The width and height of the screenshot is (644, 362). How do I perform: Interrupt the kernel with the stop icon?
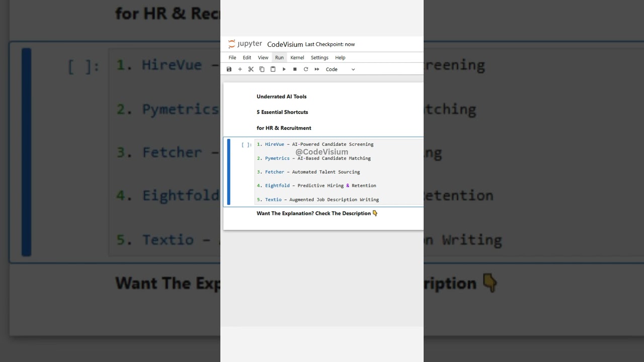click(295, 69)
